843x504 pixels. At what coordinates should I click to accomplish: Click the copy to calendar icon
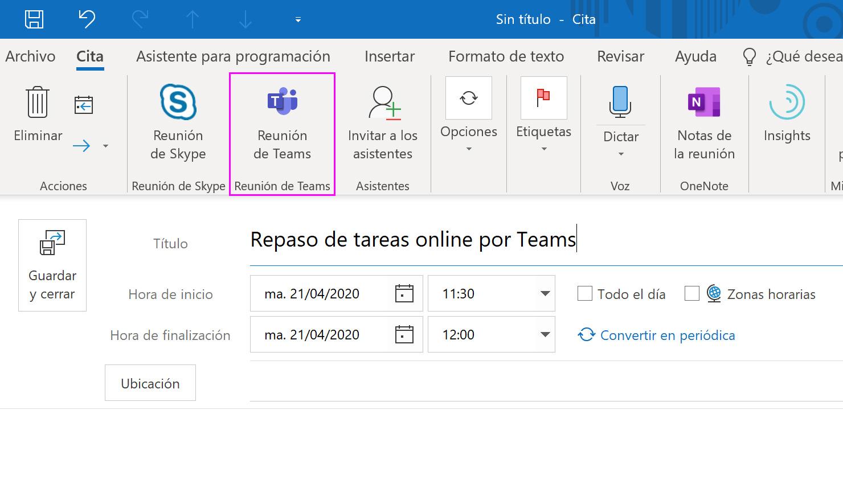pyautogui.click(x=84, y=105)
